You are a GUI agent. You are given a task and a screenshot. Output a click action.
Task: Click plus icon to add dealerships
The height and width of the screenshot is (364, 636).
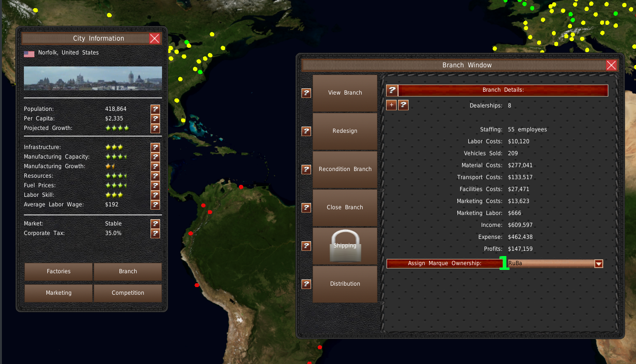[391, 105]
